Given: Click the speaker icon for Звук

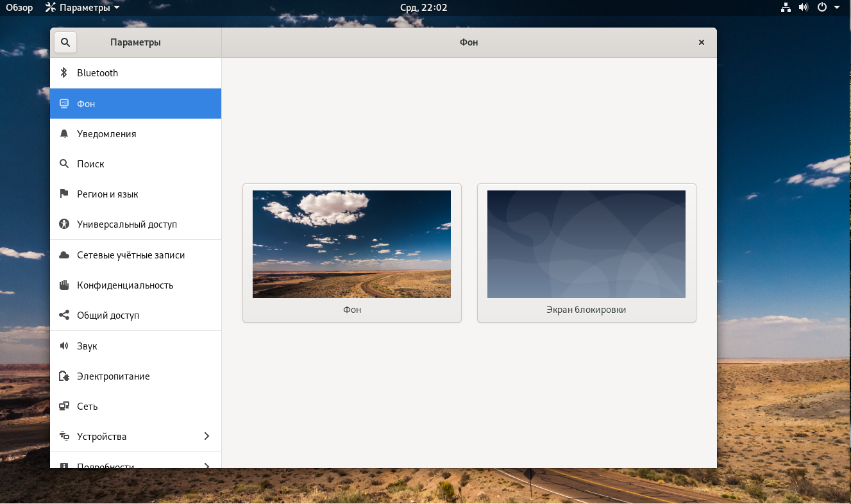Looking at the screenshot, I should [63, 346].
